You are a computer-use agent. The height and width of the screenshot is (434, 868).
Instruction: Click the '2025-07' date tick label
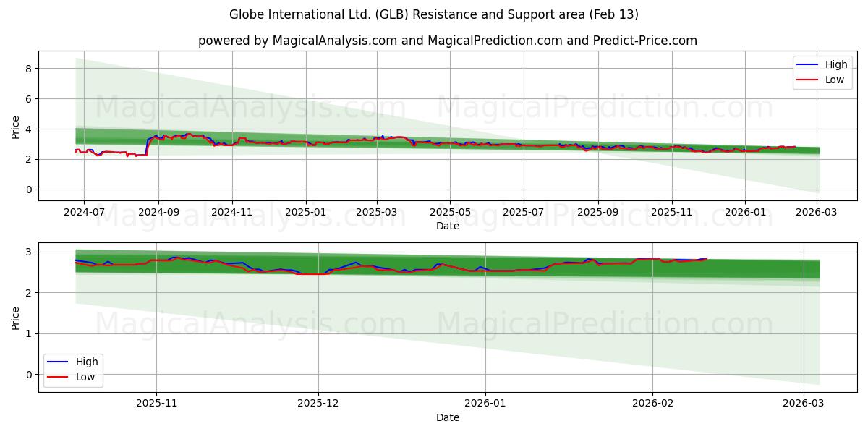click(x=524, y=213)
